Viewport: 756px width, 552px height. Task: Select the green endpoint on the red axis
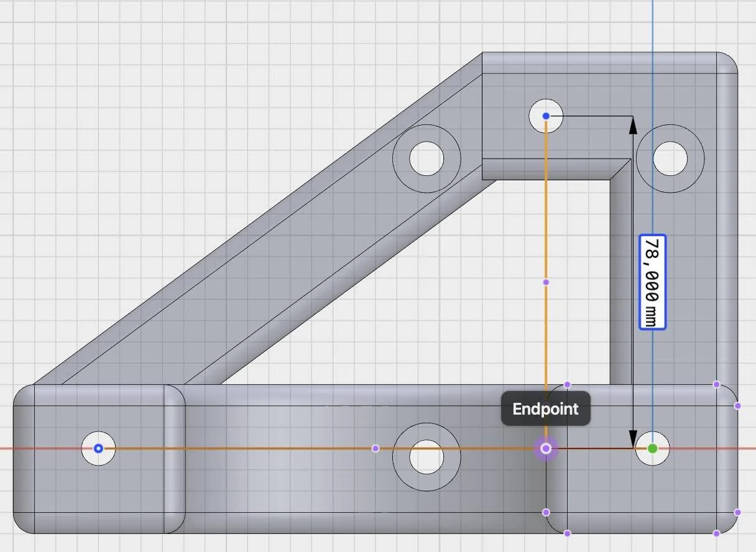653,448
